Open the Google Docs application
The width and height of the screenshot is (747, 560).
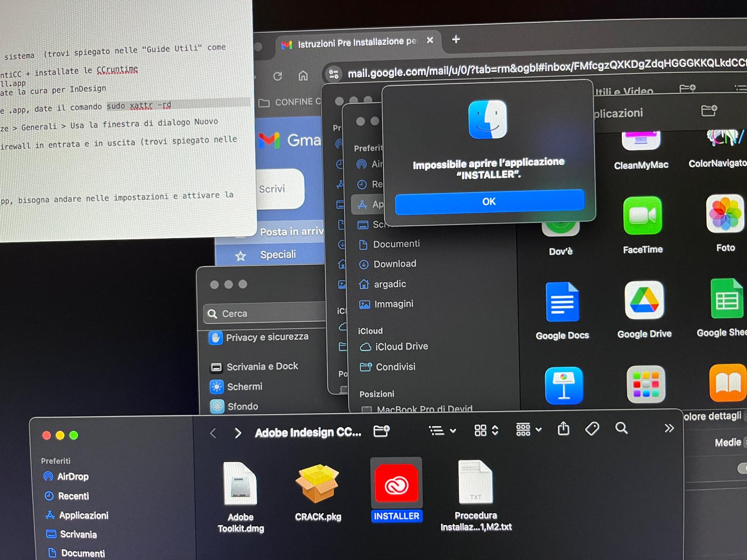pyautogui.click(x=562, y=302)
